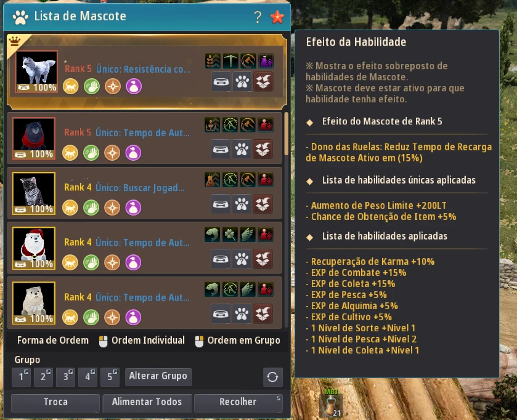
Task: Click the orange cat icon under the Santa polar bear
Action: pyautogui.click(x=70, y=262)
